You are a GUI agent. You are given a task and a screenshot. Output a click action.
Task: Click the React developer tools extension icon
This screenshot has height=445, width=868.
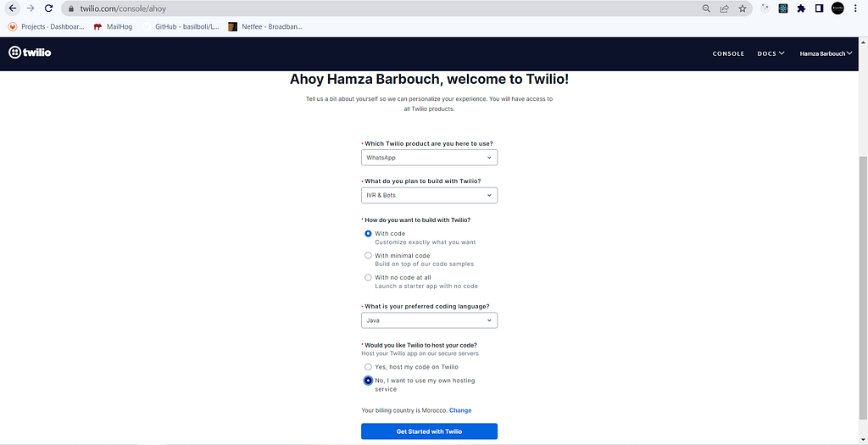pos(782,8)
